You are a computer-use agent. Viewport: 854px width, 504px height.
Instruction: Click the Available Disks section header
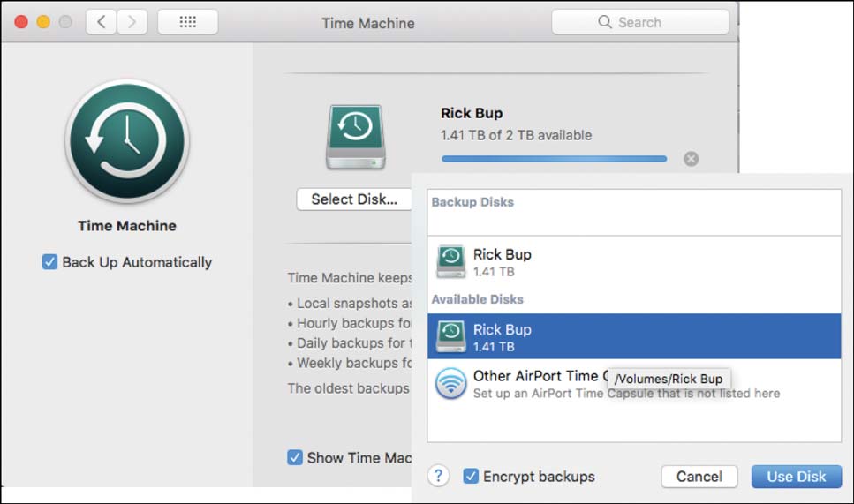point(478,299)
